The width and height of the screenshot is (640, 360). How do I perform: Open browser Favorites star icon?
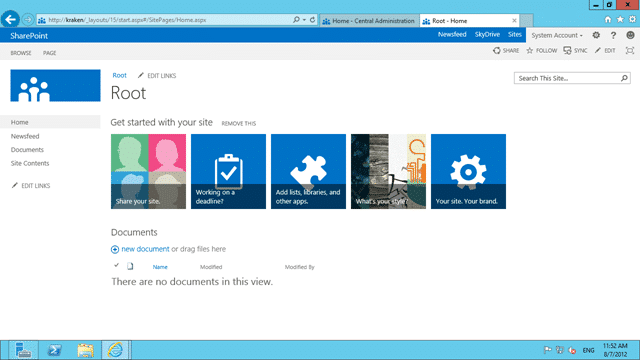click(620, 19)
